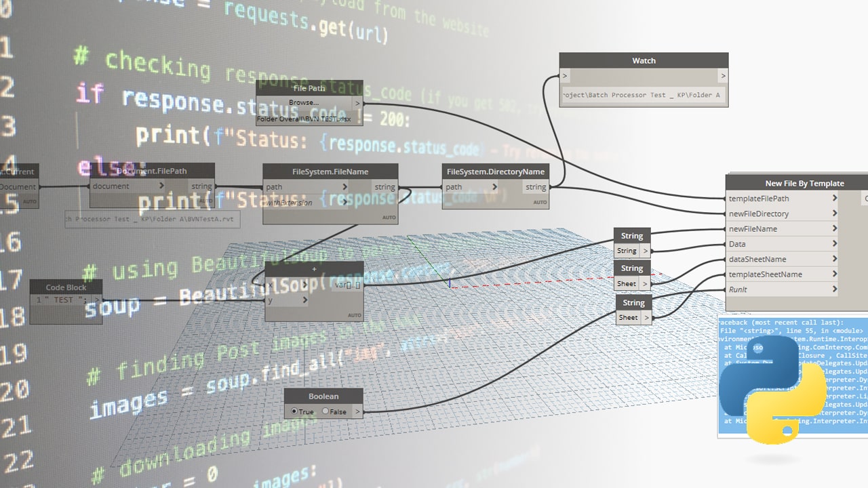
Task: Select the True radio option
Action: click(302, 411)
